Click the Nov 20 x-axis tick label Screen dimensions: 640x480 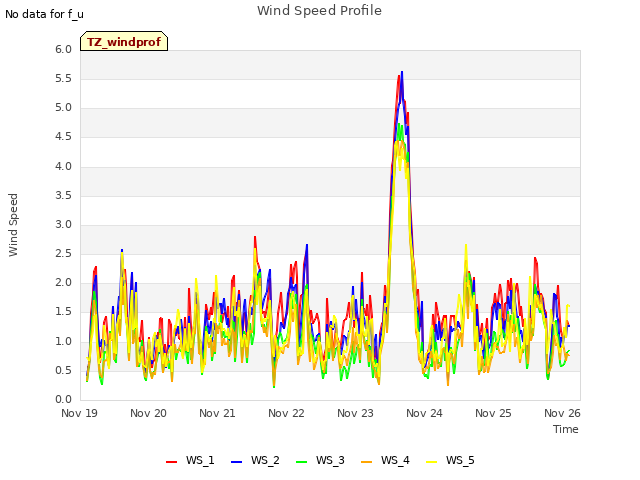(148, 413)
